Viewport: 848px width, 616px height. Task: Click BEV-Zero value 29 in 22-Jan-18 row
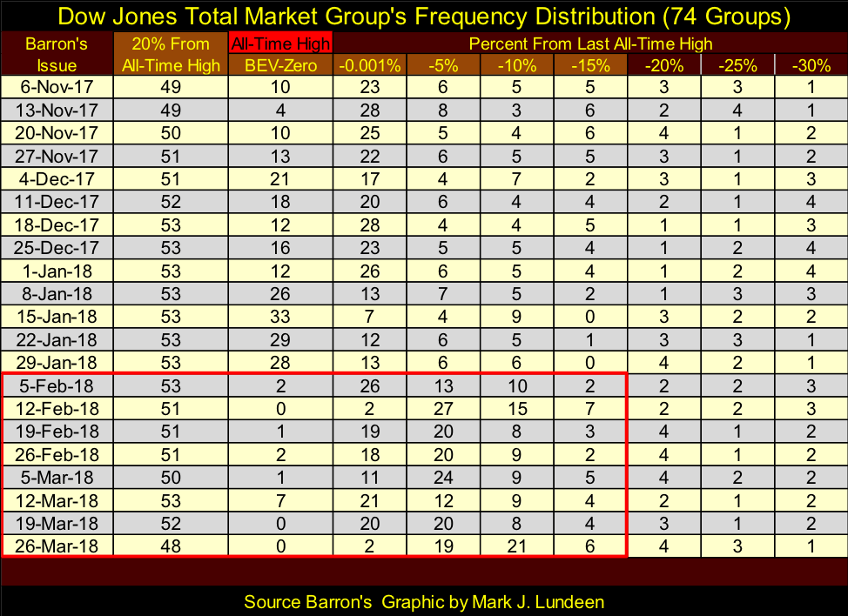coord(280,340)
